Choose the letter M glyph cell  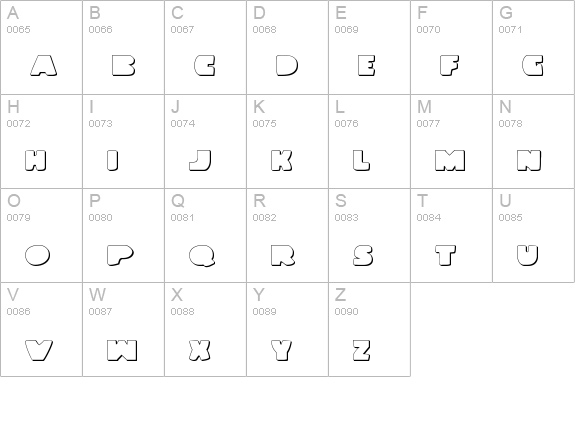point(451,142)
